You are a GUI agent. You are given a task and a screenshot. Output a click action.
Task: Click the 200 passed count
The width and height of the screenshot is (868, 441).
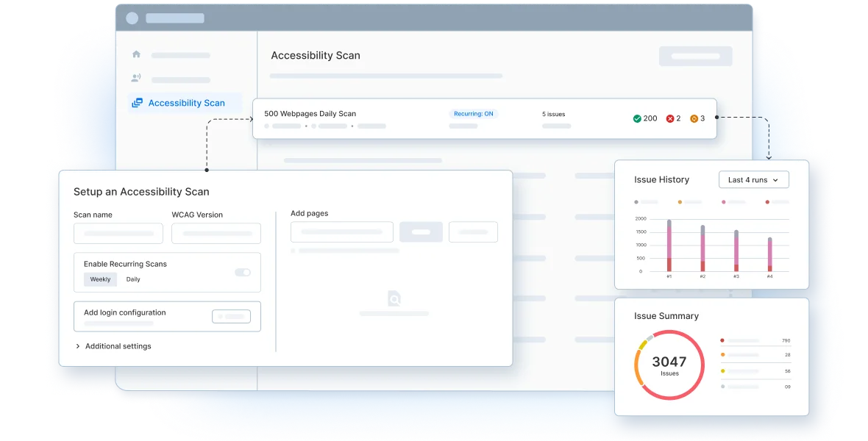[650, 118]
